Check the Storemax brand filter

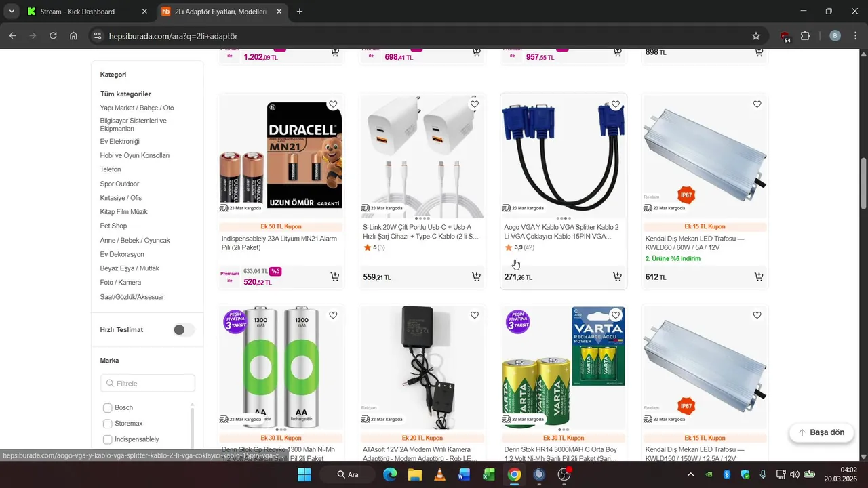[x=107, y=424]
